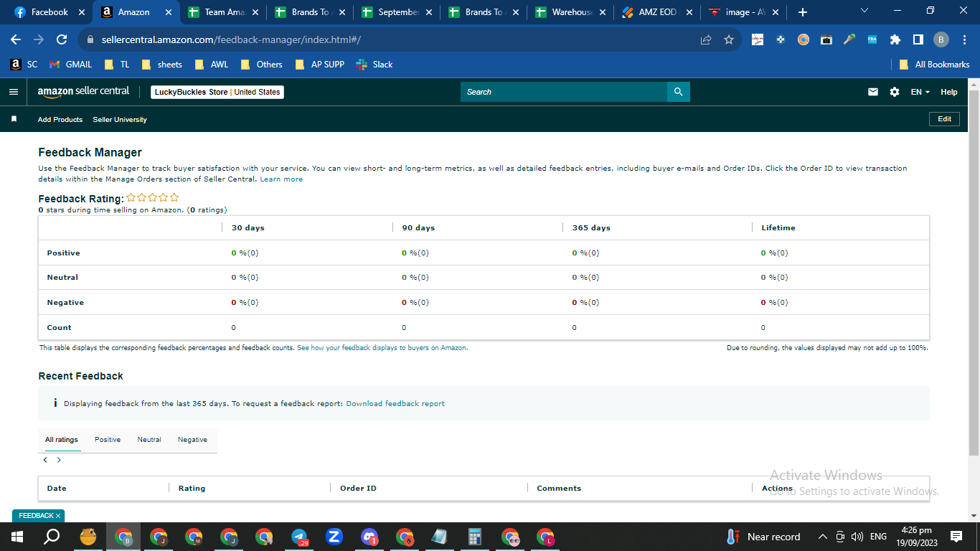This screenshot has width=980, height=551.
Task: Open the AP SUPP bookmark folder
Action: [x=320, y=65]
